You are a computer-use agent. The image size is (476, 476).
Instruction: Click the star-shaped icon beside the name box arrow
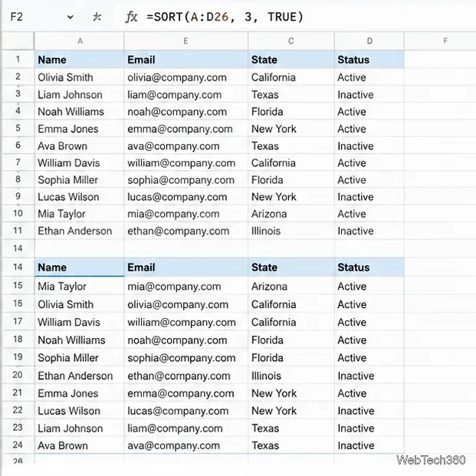pos(97,17)
